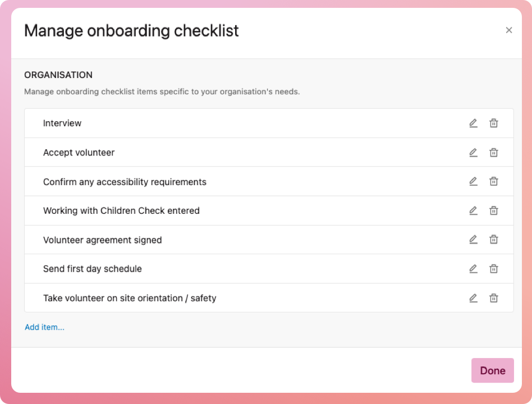This screenshot has height=404, width=532.
Task: Edit the Interview checklist item
Action: coord(473,123)
